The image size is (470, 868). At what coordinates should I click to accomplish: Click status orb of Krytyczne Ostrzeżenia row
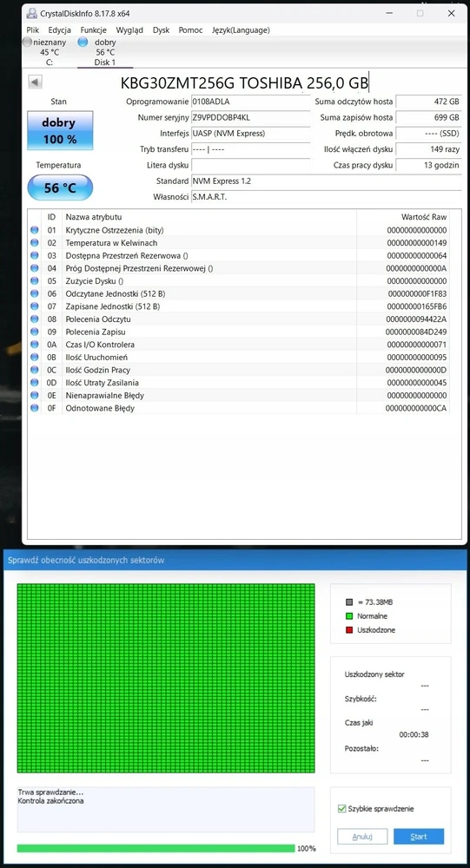(35, 230)
